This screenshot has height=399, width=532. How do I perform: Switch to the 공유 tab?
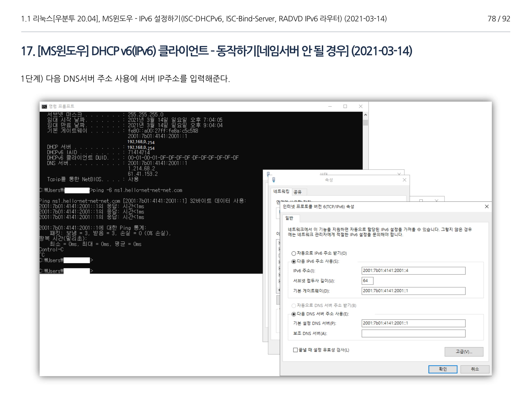click(298, 192)
